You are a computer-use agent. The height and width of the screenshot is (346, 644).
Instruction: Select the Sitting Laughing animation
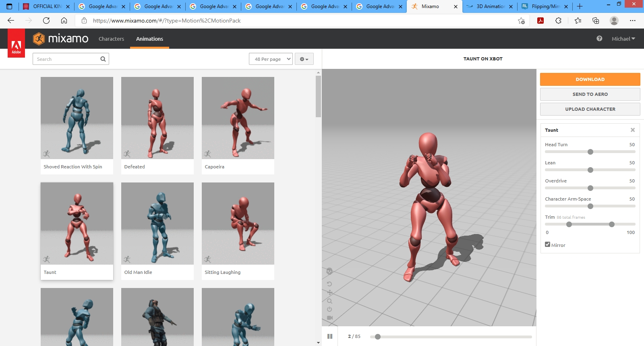[x=238, y=231]
